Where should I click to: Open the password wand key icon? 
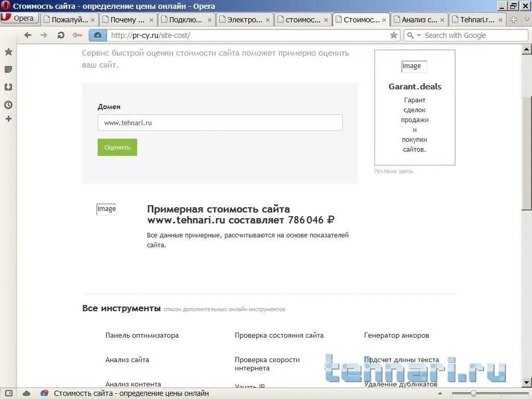coord(77,35)
